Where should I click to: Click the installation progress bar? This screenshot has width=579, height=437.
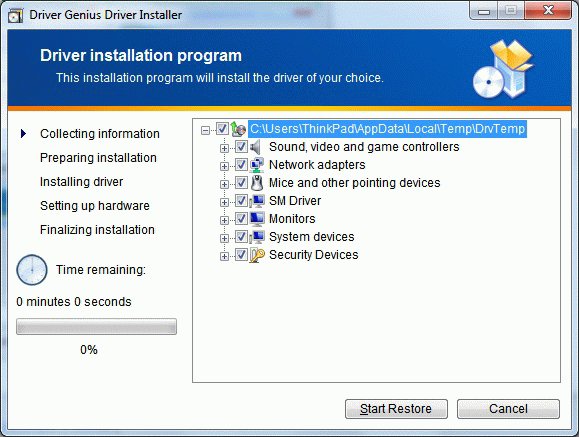coord(96,327)
